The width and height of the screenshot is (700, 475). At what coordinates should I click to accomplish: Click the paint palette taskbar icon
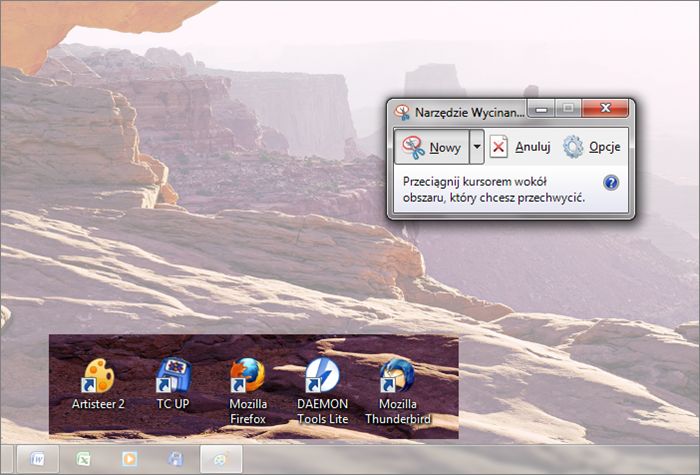pos(221,458)
